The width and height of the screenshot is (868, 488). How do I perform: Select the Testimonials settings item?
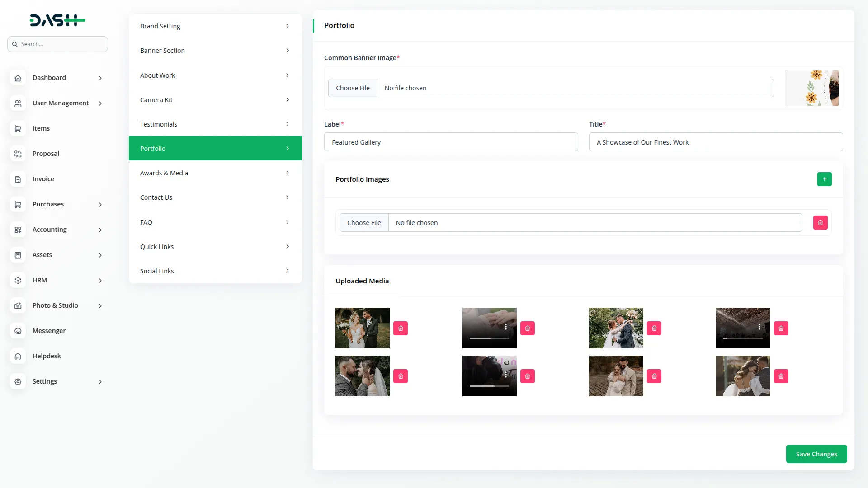click(215, 124)
